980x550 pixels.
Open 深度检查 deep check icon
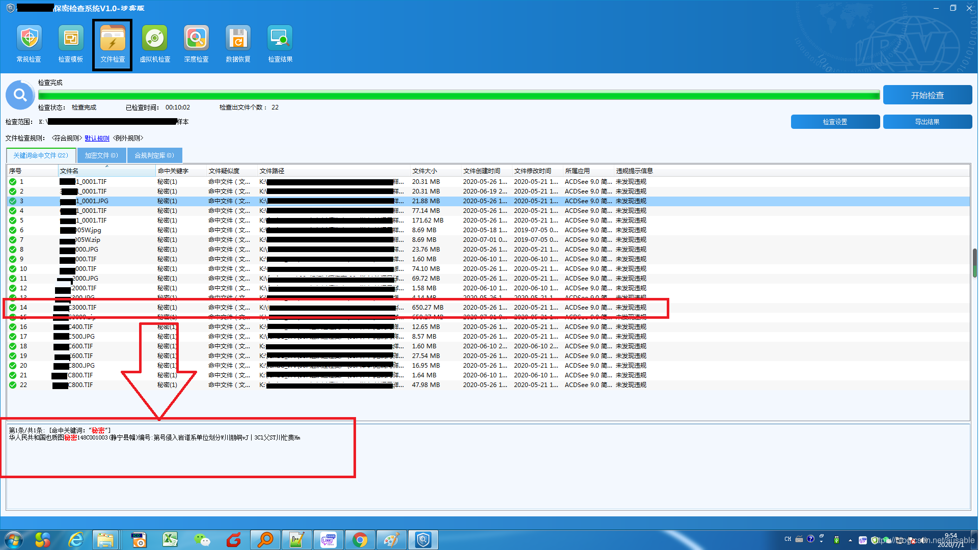pyautogui.click(x=197, y=44)
